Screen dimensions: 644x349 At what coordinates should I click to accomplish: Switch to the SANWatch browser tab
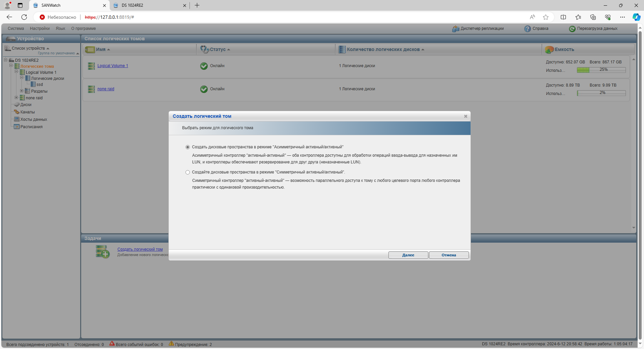click(70, 5)
